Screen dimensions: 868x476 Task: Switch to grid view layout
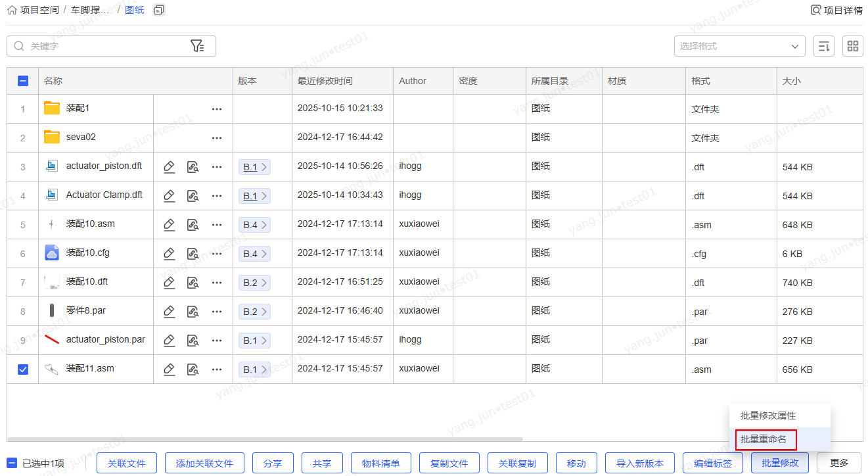coord(853,46)
